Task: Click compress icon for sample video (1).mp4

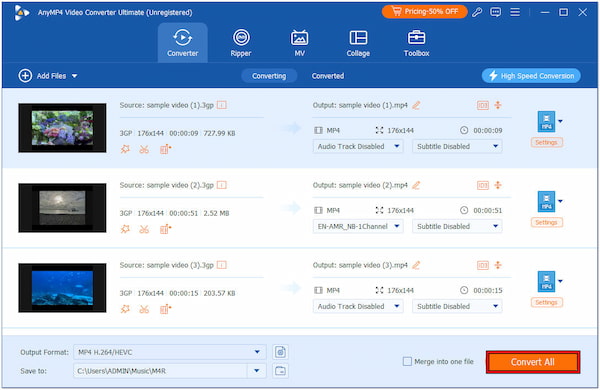Action: pos(498,105)
